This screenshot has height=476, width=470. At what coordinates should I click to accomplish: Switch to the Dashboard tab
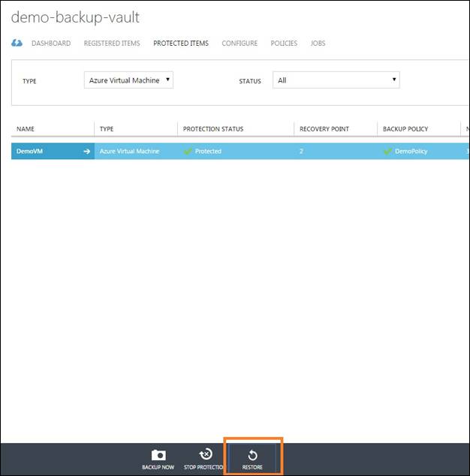[x=51, y=43]
